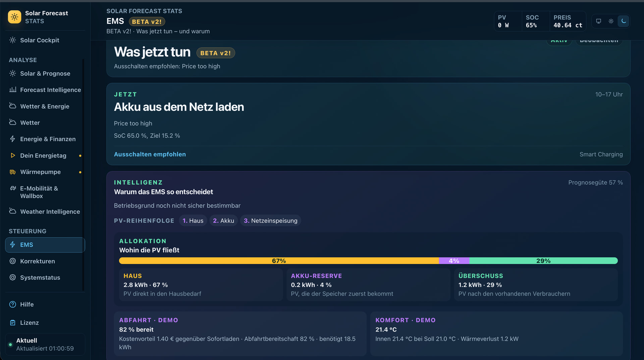
Task: Click the Wetter cloud icon
Action: pos(13,123)
